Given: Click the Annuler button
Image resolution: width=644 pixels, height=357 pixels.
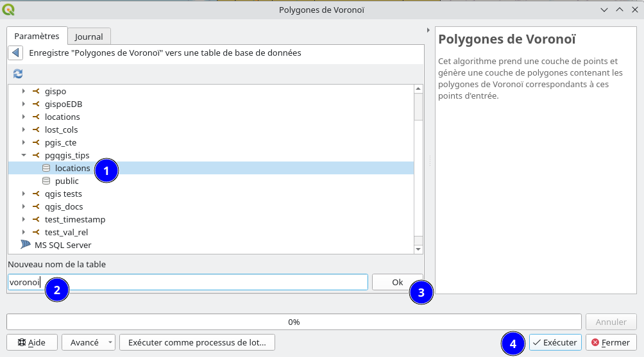Looking at the screenshot, I should pyautogui.click(x=611, y=322).
